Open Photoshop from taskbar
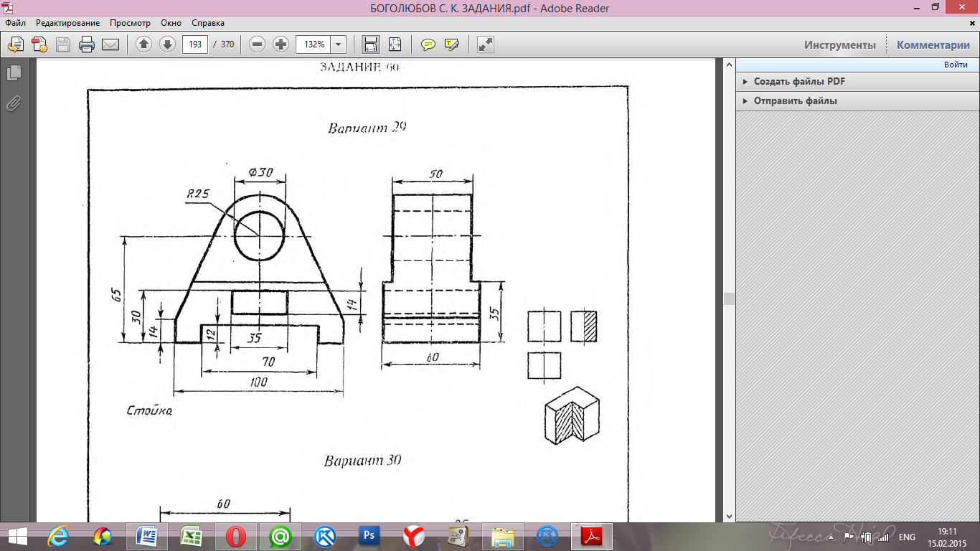980x551 pixels. (x=369, y=536)
